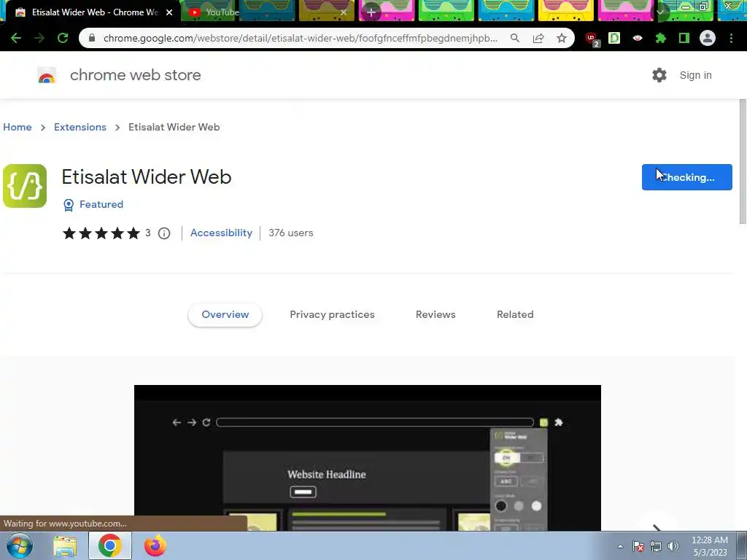The height and width of the screenshot is (560, 747).
Task: Open the uBlock Origin extension icon
Action: (592, 39)
